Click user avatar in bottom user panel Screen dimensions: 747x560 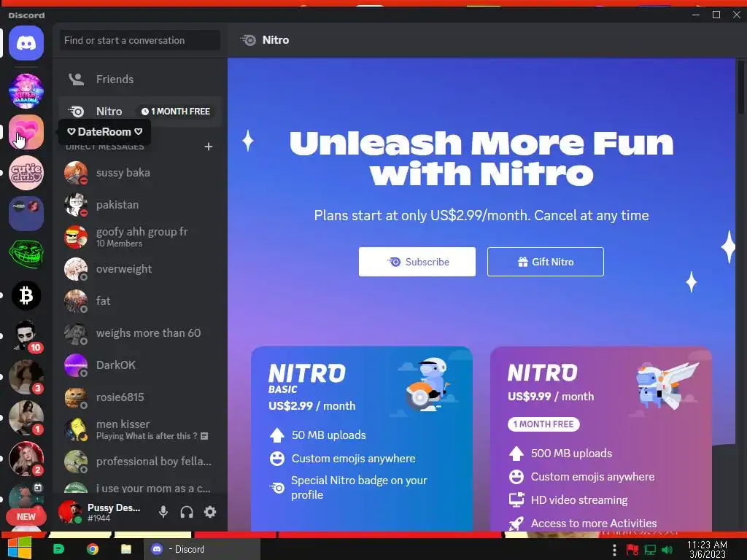69,512
